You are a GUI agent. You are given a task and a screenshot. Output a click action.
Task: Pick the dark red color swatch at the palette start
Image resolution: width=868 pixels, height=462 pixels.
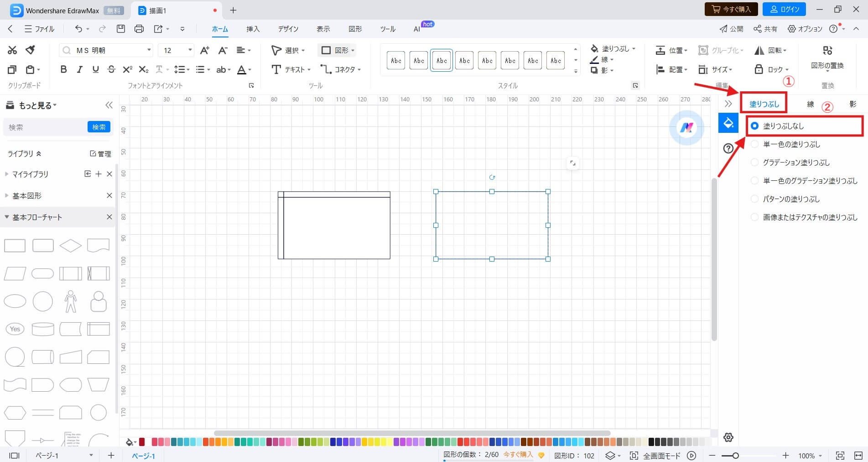142,442
